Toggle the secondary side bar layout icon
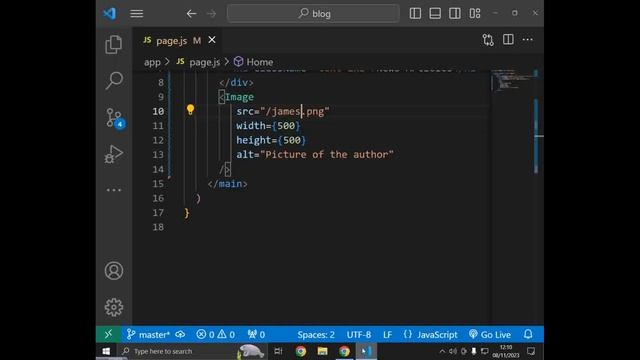 pos(455,13)
